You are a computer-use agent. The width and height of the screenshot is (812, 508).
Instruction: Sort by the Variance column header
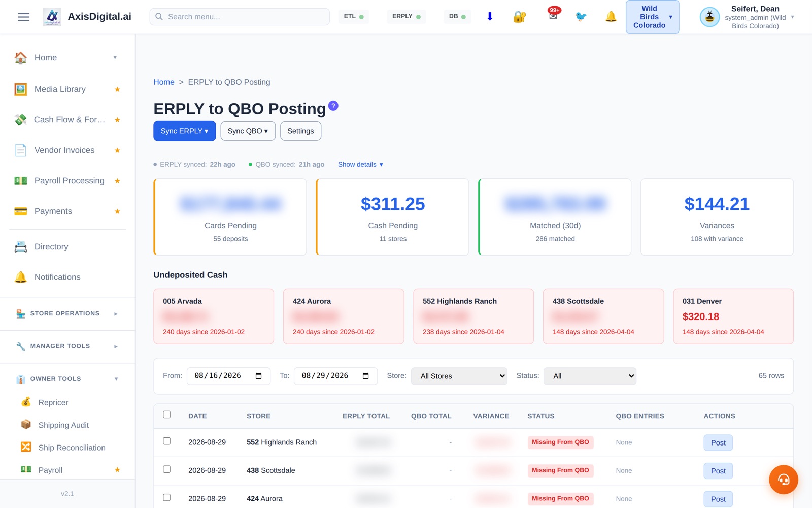(x=491, y=416)
